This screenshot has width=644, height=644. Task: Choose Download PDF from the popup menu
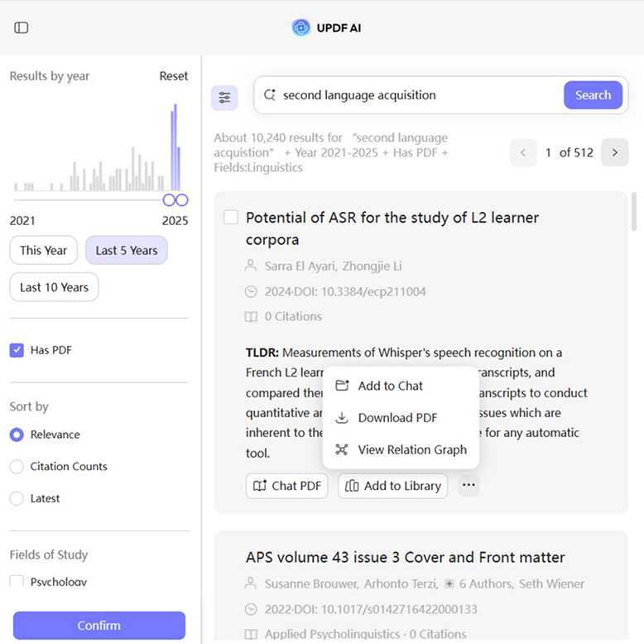click(x=397, y=418)
